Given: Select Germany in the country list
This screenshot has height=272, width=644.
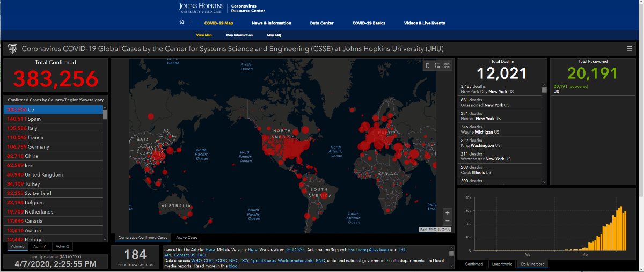Looking at the screenshot, I should coord(53,146).
